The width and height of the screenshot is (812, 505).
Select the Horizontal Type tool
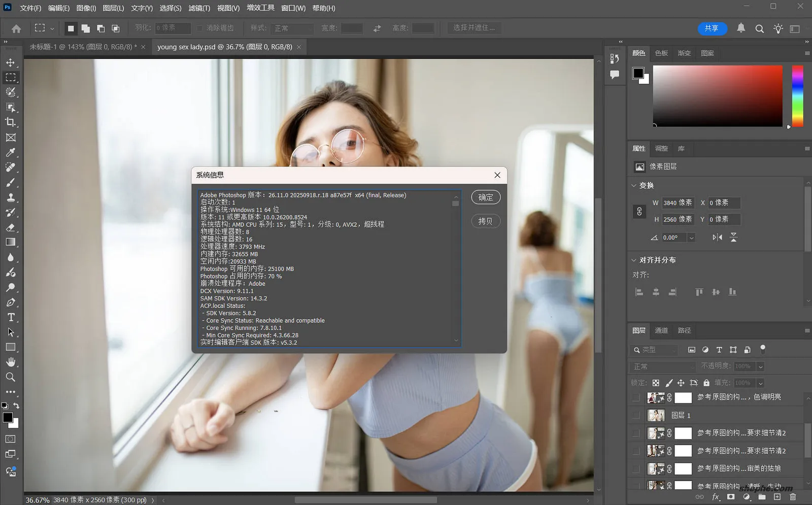[x=10, y=317]
